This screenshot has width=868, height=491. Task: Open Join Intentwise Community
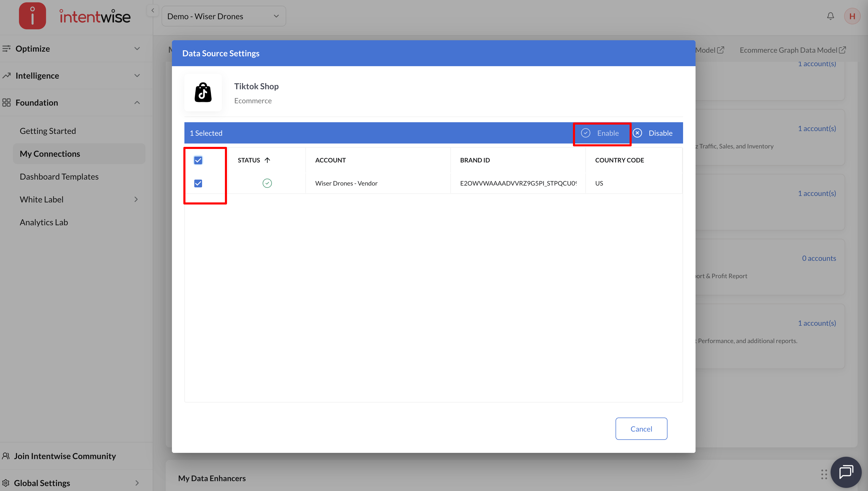pos(65,456)
